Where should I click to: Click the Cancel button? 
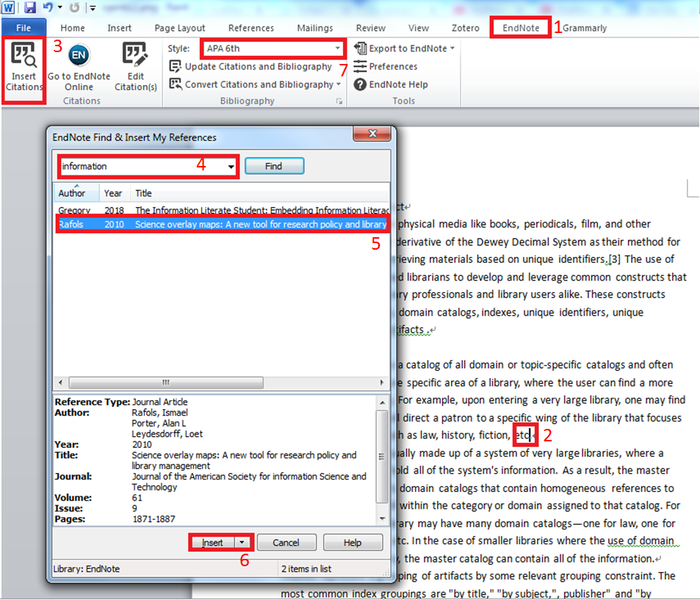[286, 543]
